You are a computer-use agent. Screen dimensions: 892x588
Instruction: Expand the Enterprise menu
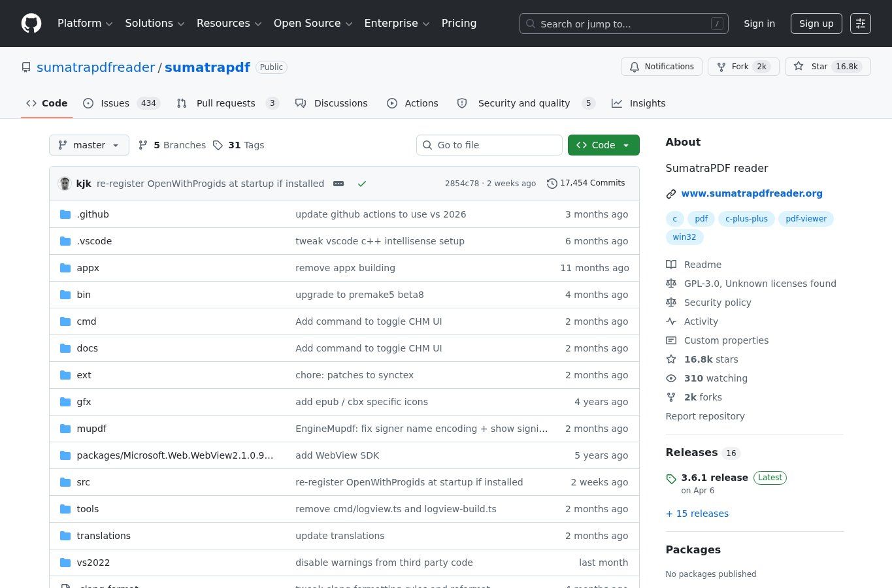397,24
